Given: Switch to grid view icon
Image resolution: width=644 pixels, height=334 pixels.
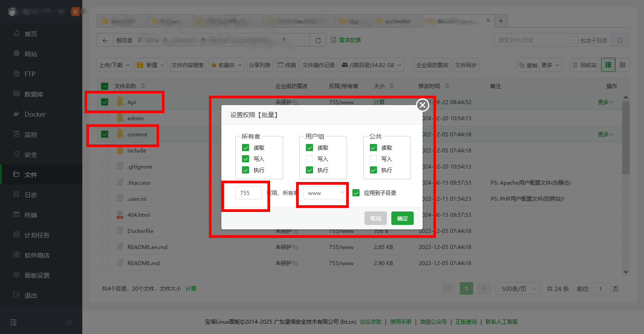Looking at the screenshot, I should tap(623, 65).
